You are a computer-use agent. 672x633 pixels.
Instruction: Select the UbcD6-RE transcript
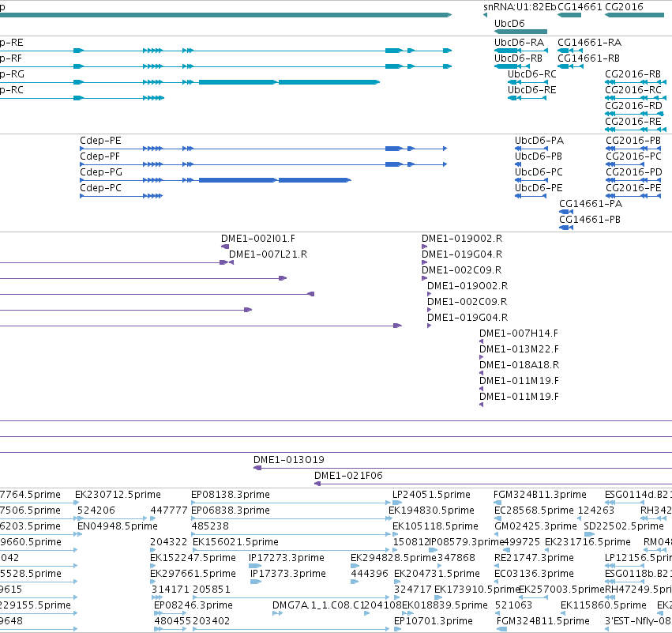click(x=527, y=98)
